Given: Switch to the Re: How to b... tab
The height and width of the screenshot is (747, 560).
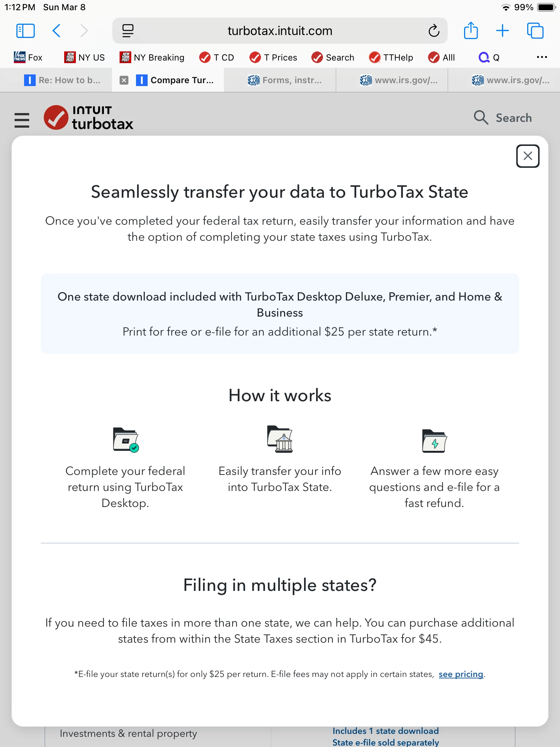Looking at the screenshot, I should click(62, 80).
